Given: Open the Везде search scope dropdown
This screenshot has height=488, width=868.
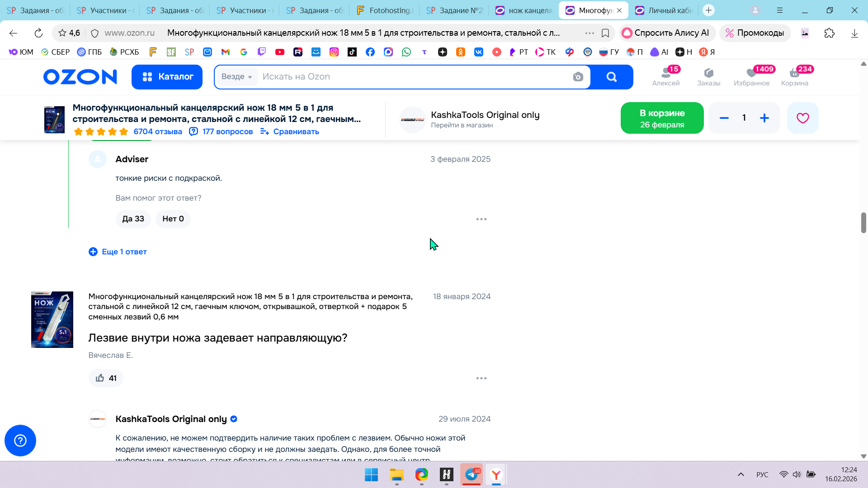Looking at the screenshot, I should (236, 77).
